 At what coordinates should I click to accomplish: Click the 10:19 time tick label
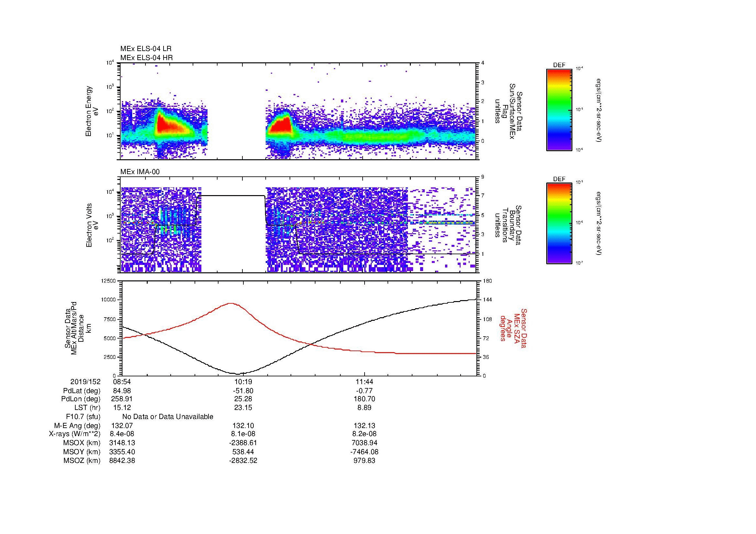click(x=243, y=382)
